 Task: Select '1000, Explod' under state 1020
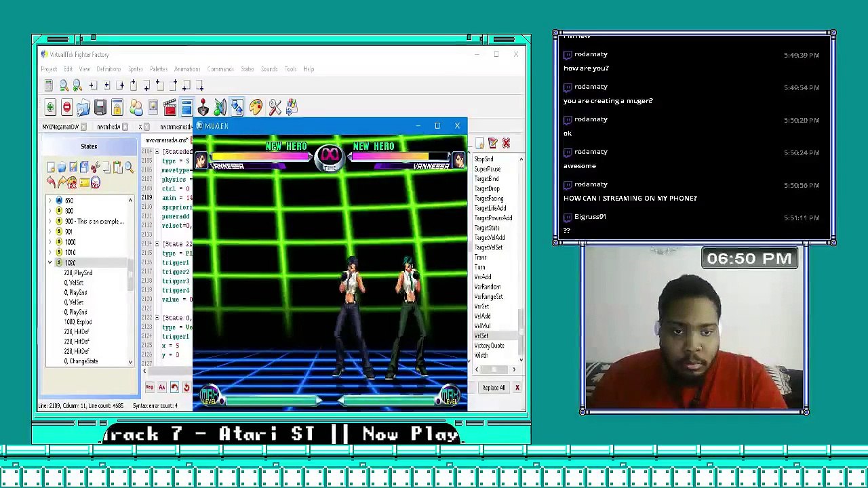78,322
